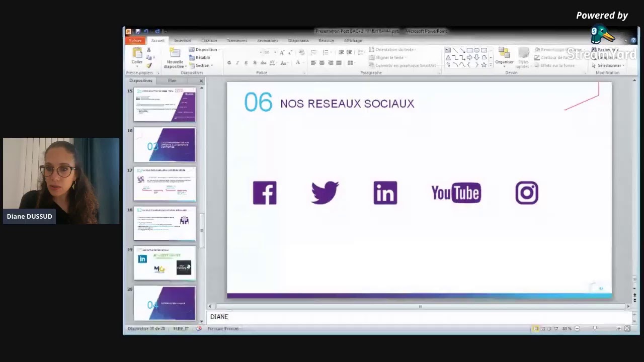Screen dimensions: 644x362
Task: Click the increase font size icon
Action: coord(282,52)
